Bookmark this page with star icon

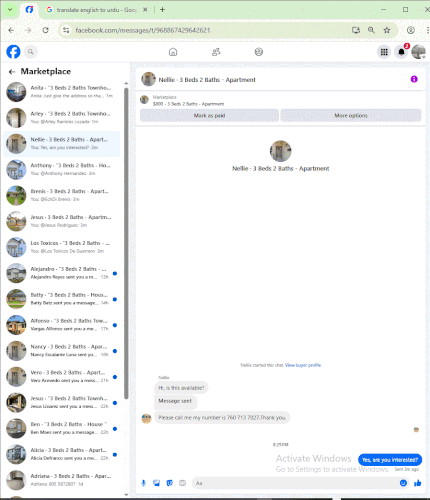[387, 30]
